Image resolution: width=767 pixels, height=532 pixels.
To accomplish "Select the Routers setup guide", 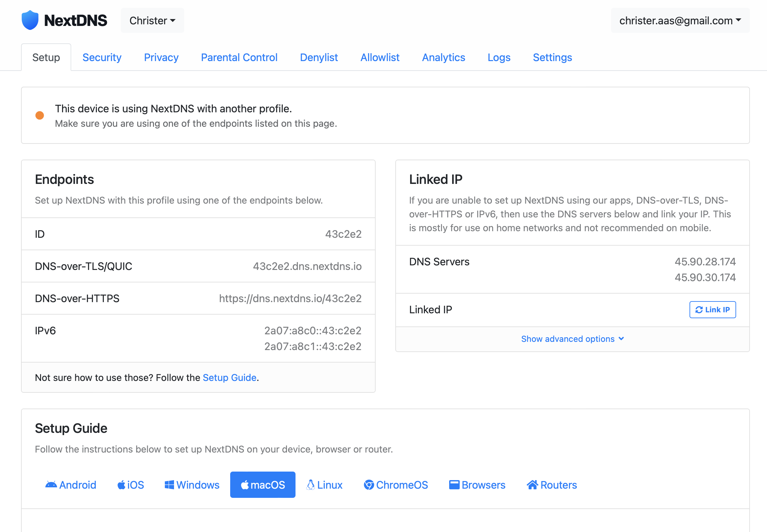I will pyautogui.click(x=552, y=485).
